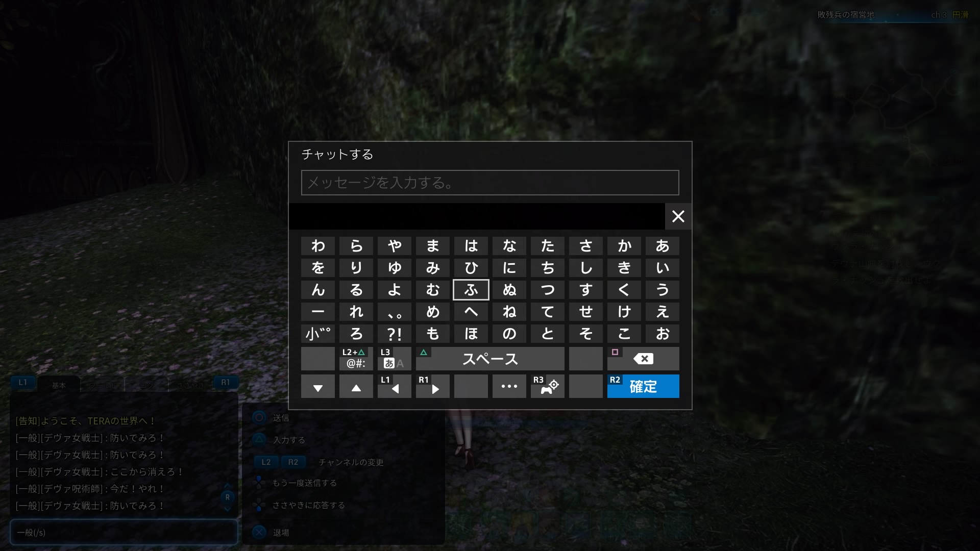Screen dimensions: 980x551
Task: Tap the ?! punctuation key
Action: (x=395, y=334)
